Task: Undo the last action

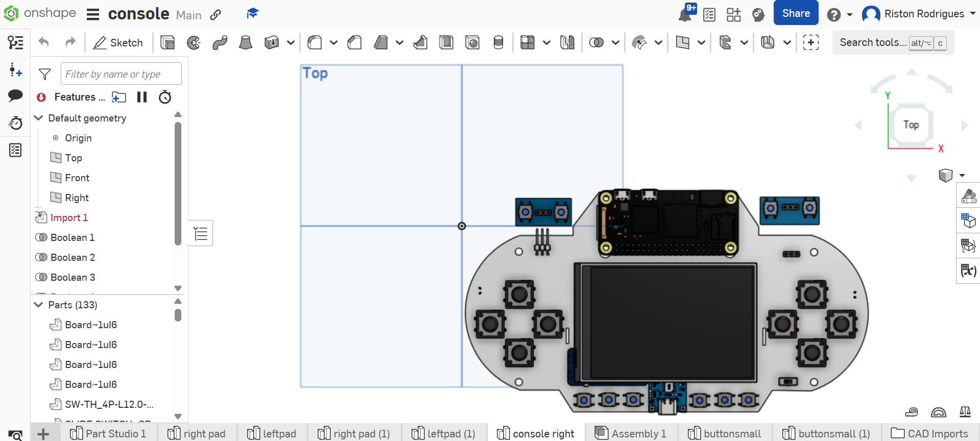Action: [44, 43]
